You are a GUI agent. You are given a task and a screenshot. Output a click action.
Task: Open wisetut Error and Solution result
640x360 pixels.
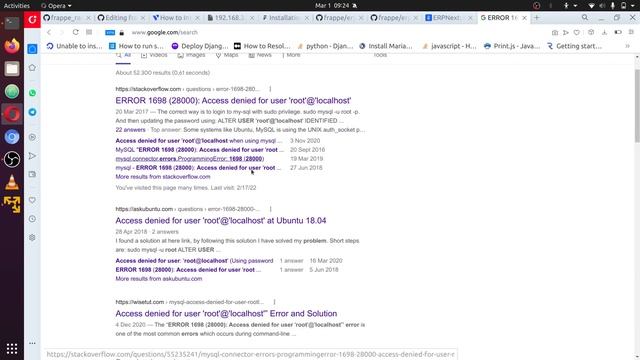tap(226, 313)
